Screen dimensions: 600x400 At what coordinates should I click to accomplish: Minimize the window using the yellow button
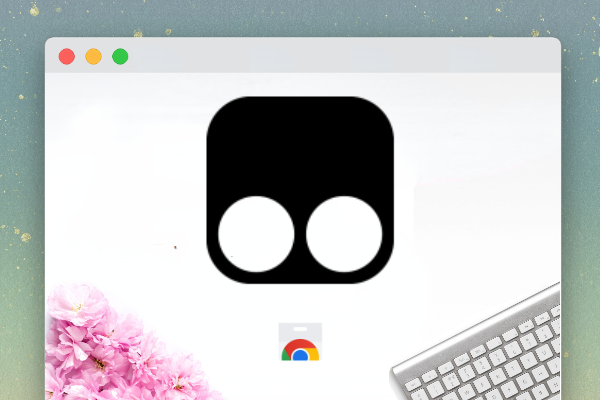point(93,56)
